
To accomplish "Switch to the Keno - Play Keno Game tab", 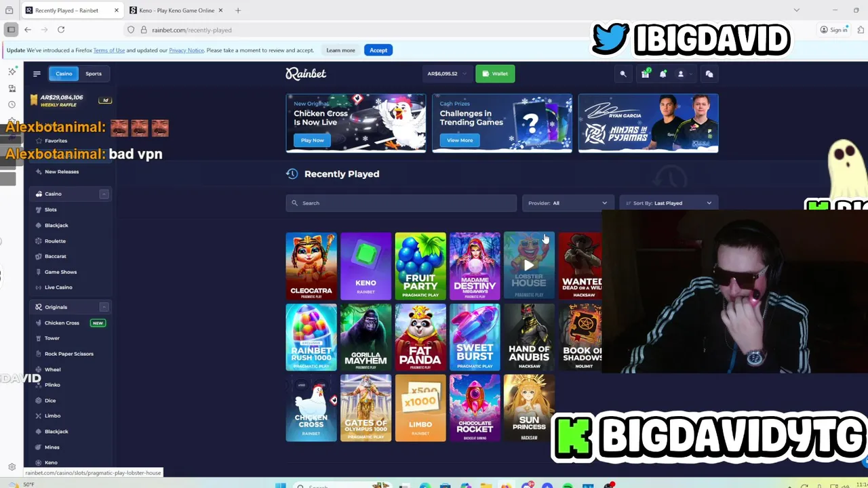I will click(176, 10).
